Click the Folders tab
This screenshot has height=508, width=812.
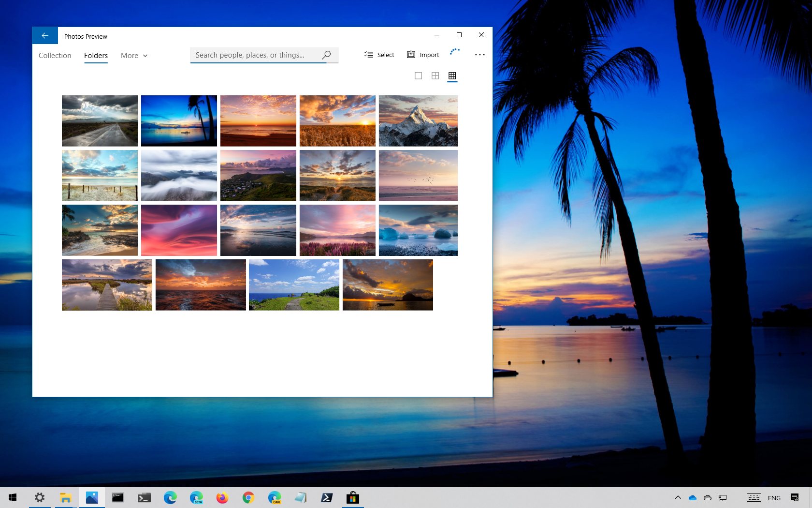coord(96,55)
